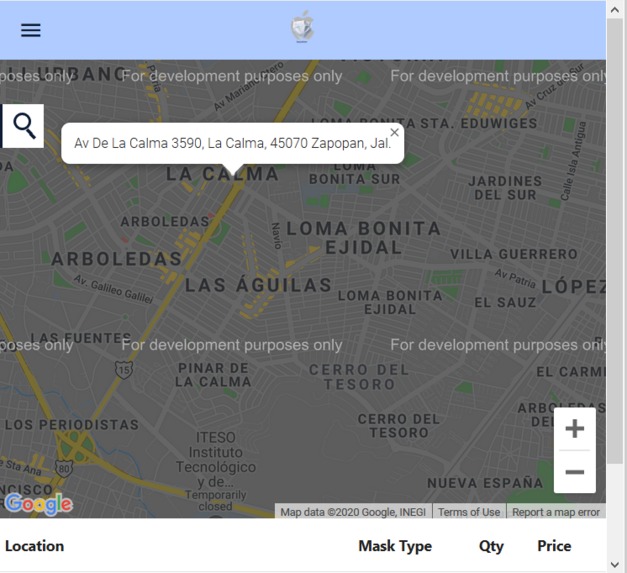Click the Highway 15 shield on map
The image size is (627, 573).
point(124,370)
